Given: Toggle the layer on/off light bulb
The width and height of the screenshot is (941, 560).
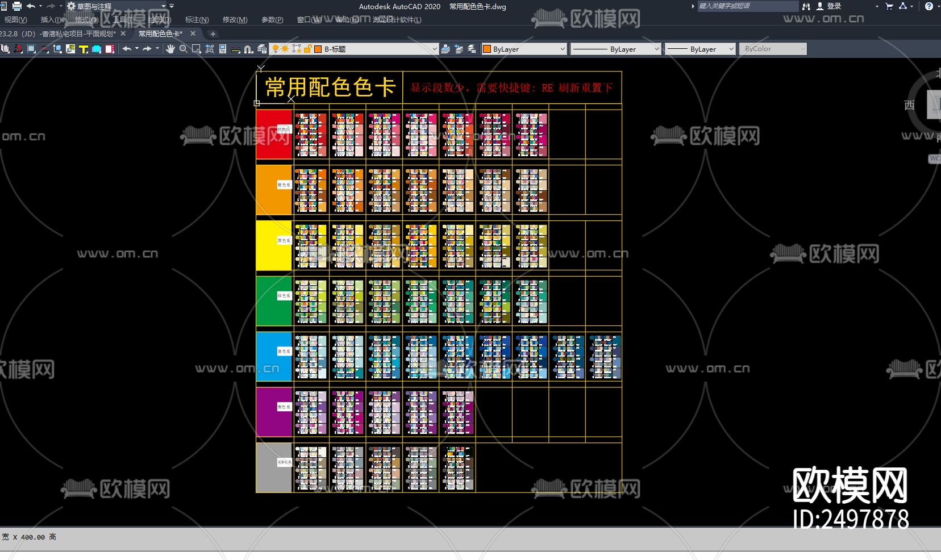Looking at the screenshot, I should click(x=276, y=49).
